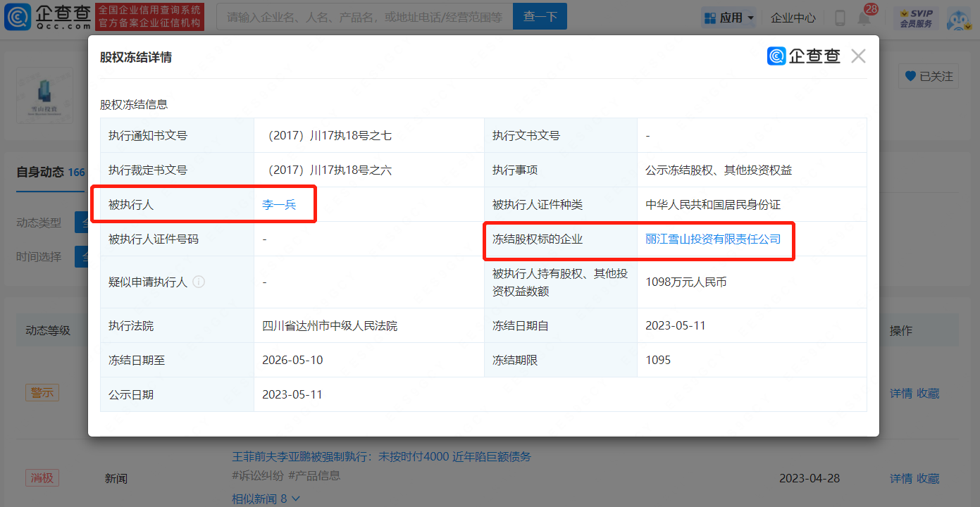Open SVIP 会员服务
This screenshot has width=980, height=507.
tap(916, 18)
